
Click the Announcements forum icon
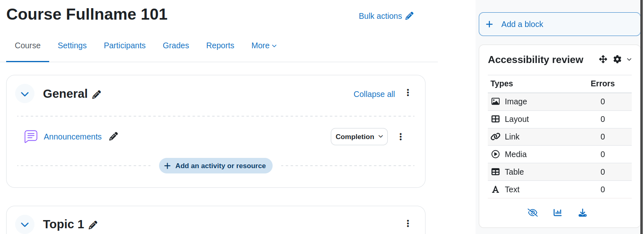pos(31,136)
